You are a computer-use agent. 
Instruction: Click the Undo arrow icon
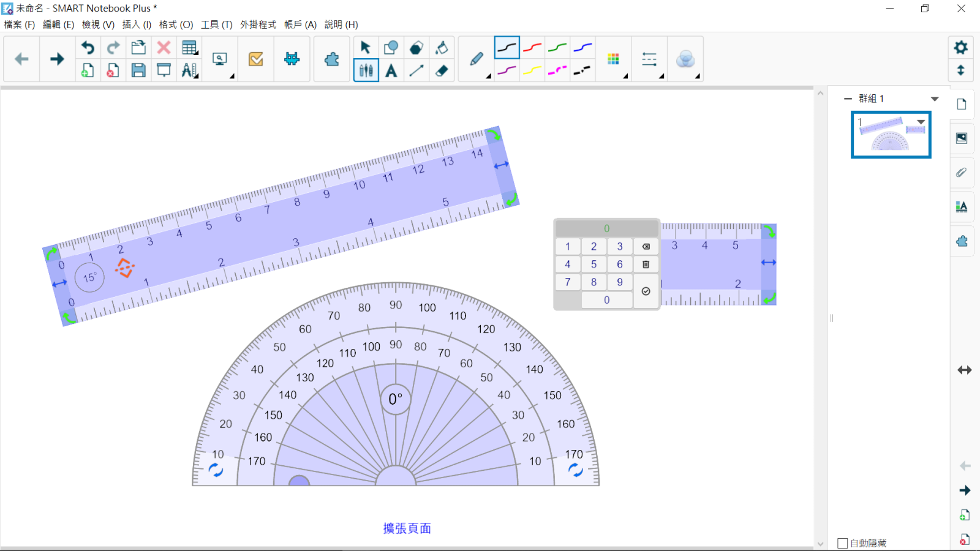click(88, 48)
